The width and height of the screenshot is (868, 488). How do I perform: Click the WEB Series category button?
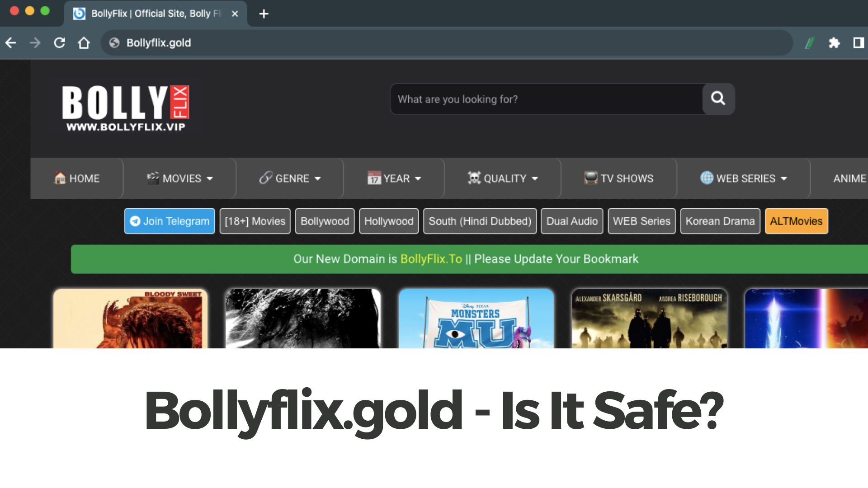642,221
